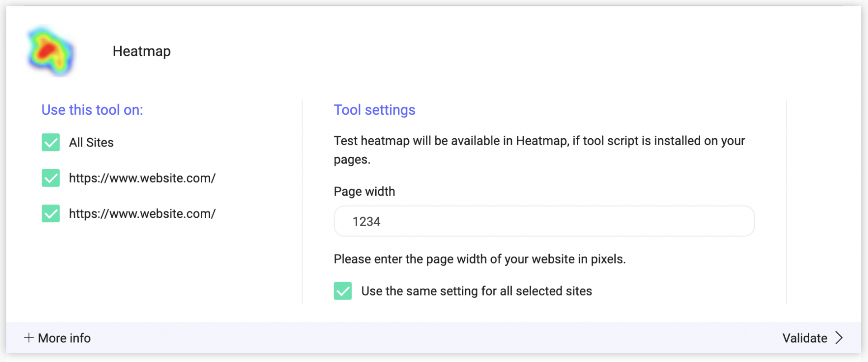Click the 'Page width' label
This screenshot has height=362, width=868.
[x=364, y=191]
